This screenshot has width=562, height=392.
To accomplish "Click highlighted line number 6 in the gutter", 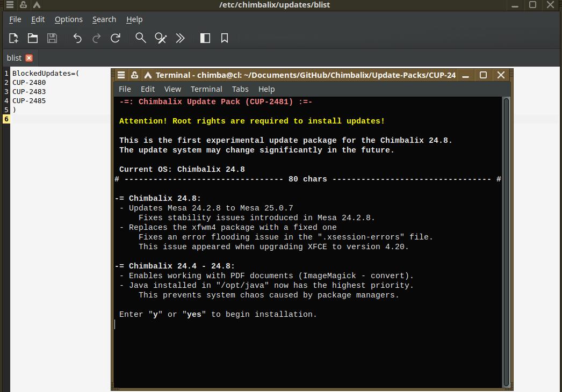I will point(6,119).
